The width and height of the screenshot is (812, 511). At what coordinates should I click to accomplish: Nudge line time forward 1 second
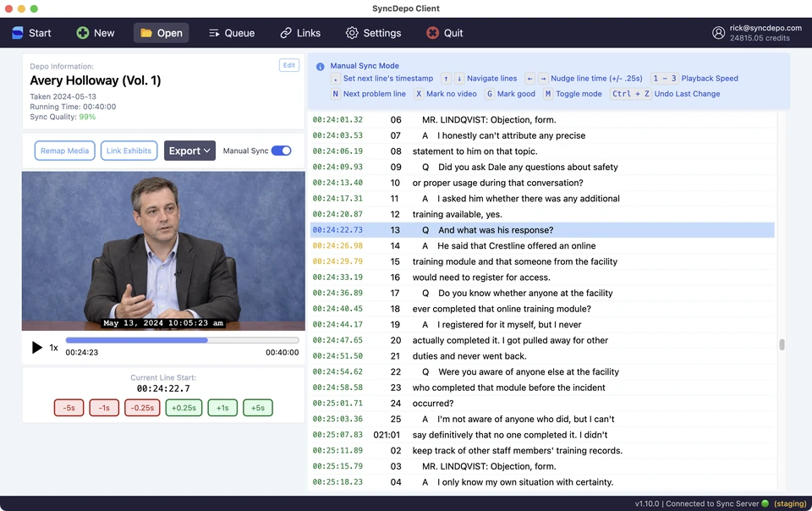pyautogui.click(x=222, y=408)
